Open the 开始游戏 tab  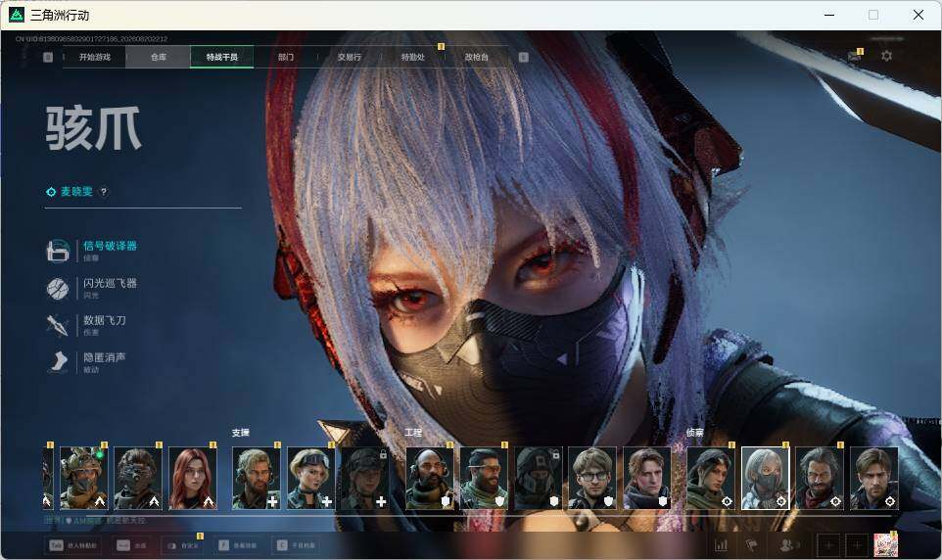coord(95,57)
